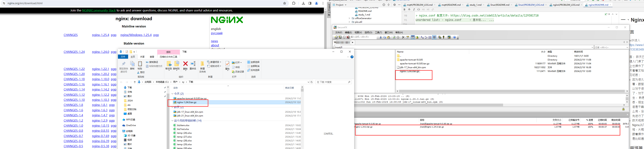
Task: Click the SecureFX Delete black X icon
Action: pos(403,37)
